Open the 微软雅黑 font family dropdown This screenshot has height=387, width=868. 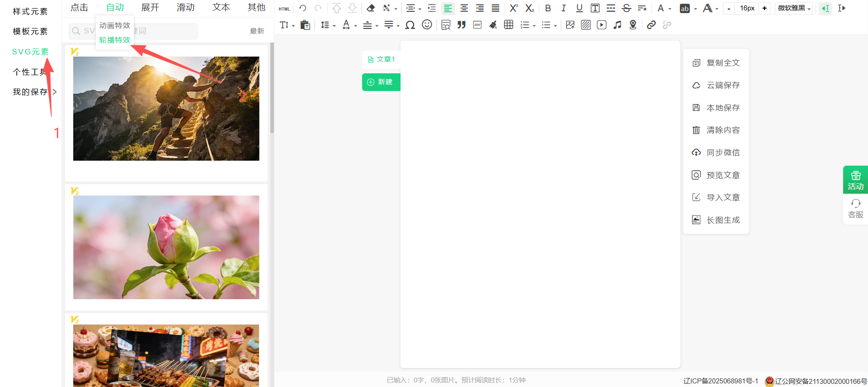tap(794, 8)
